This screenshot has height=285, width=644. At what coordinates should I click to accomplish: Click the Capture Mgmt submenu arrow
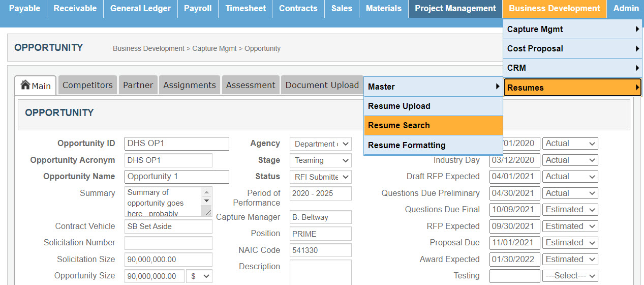[637, 30]
